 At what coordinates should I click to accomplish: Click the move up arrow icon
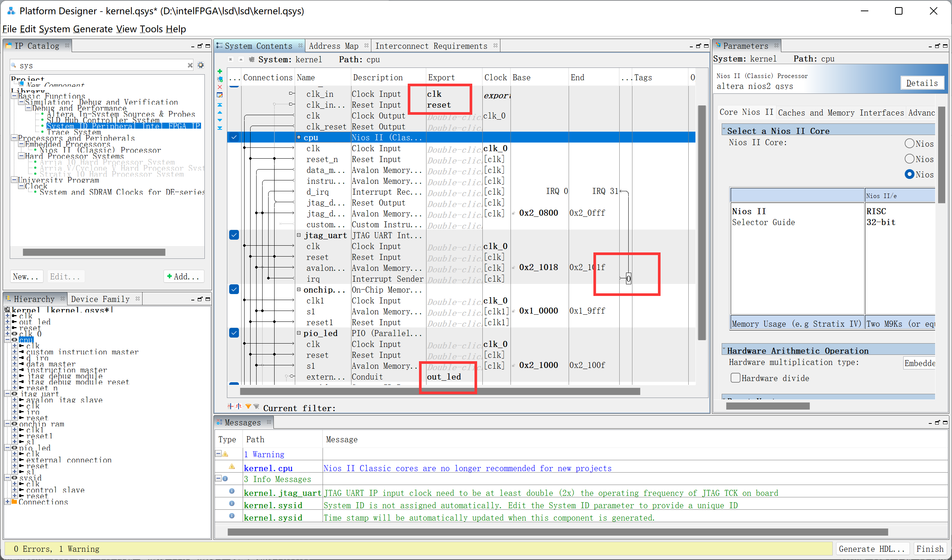click(x=220, y=113)
